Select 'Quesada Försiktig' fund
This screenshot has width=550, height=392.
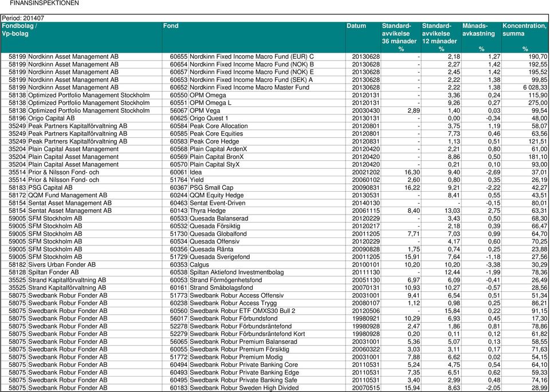pos(216,226)
